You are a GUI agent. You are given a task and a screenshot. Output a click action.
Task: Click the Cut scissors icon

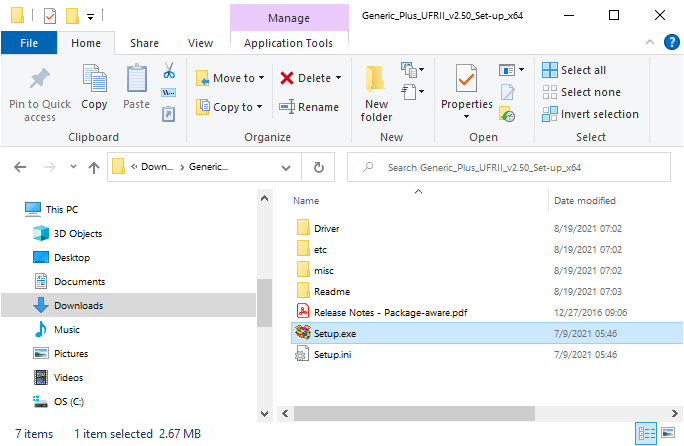169,71
